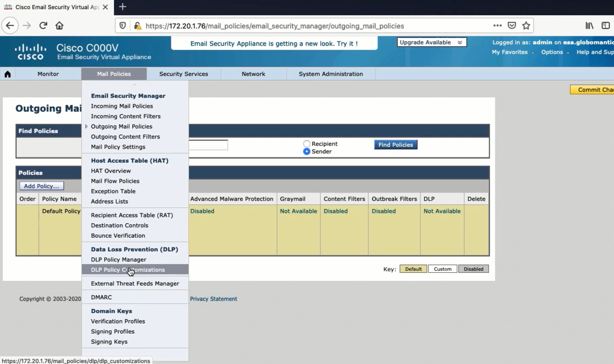Click the Cisco favicon on the tab
614x364 pixels.
click(x=8, y=7)
